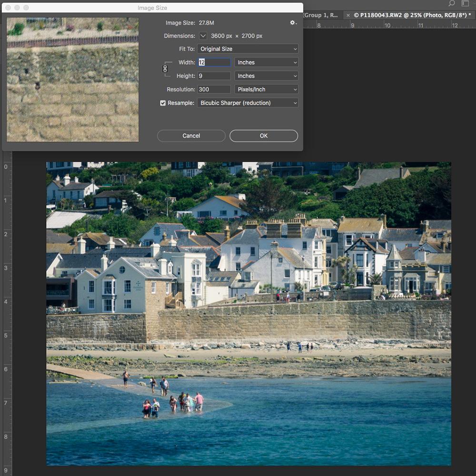
Task: Open the Fit To Original Size dropdown
Action: pyautogui.click(x=248, y=49)
